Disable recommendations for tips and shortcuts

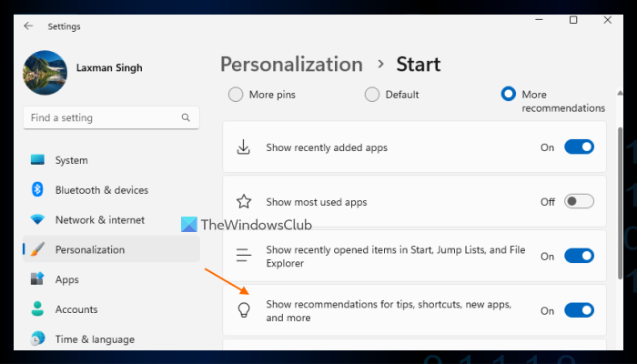(579, 310)
